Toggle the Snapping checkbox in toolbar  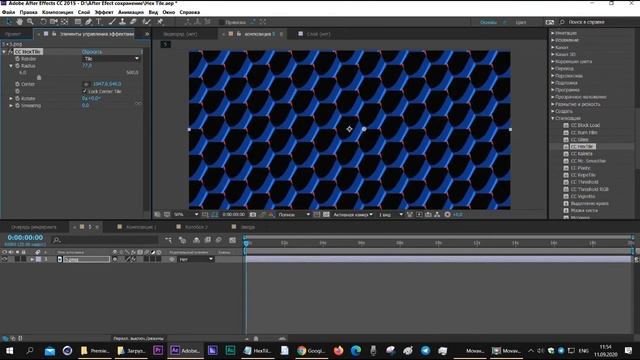click(x=222, y=22)
